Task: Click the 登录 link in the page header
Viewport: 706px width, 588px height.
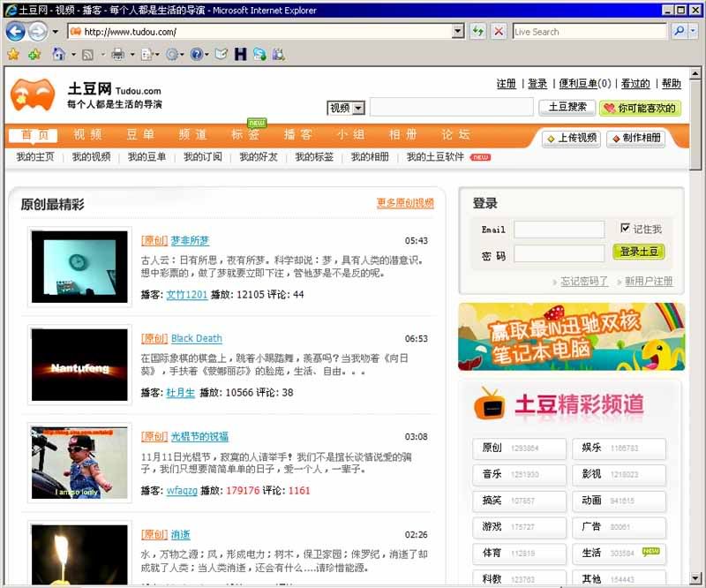Action: 537,83
